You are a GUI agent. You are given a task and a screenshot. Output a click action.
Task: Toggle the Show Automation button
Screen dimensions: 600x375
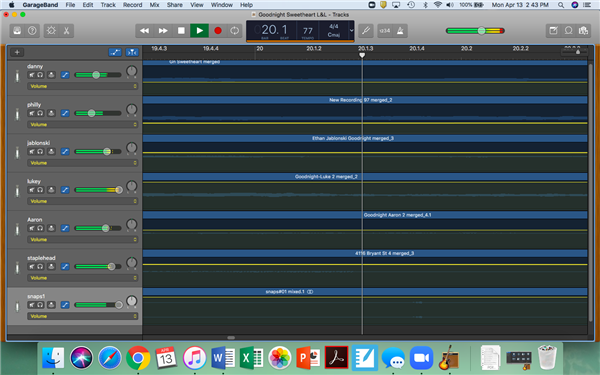115,52
